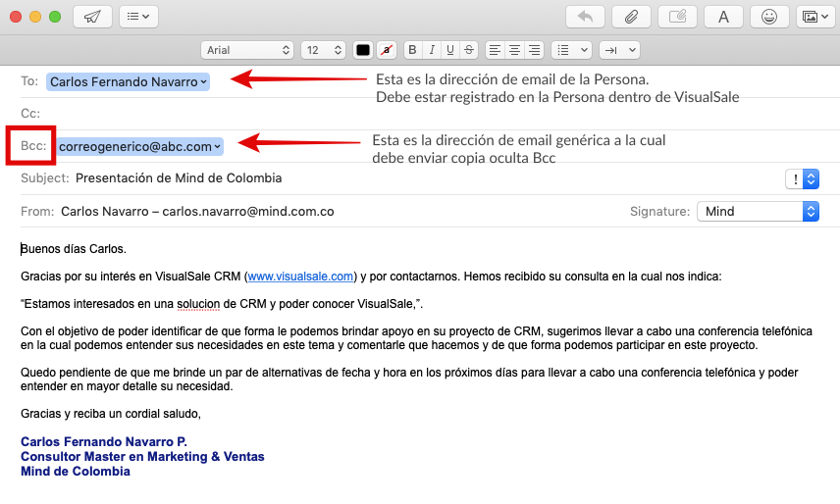Open the Arial font family dropdown

click(x=247, y=50)
